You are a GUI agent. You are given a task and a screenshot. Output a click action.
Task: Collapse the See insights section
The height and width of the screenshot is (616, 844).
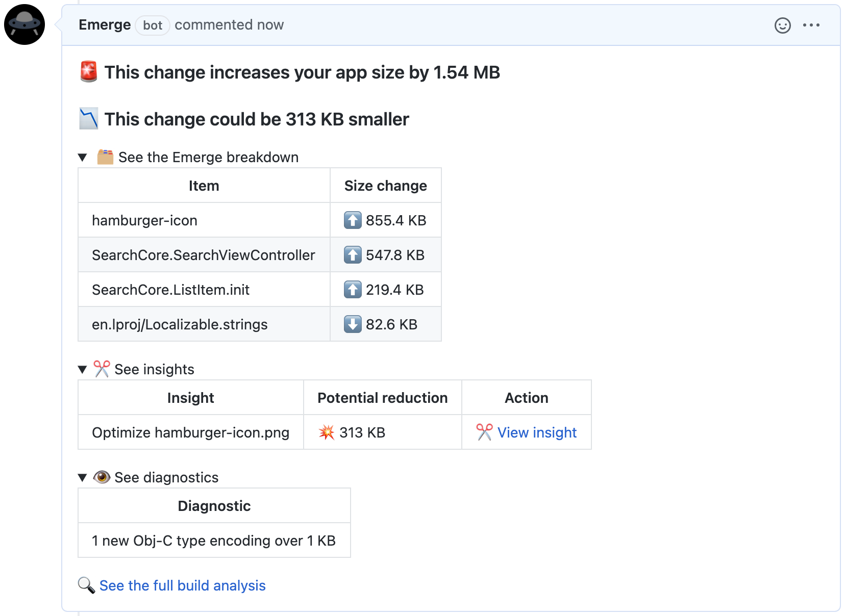coord(83,370)
